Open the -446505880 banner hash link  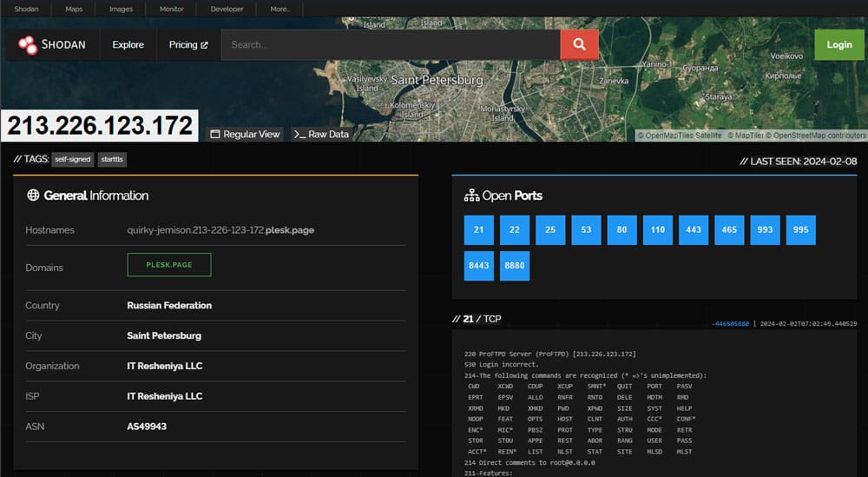730,323
